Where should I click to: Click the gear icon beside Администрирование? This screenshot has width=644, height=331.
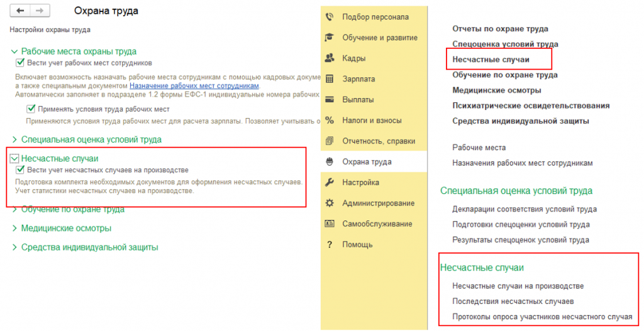330,203
